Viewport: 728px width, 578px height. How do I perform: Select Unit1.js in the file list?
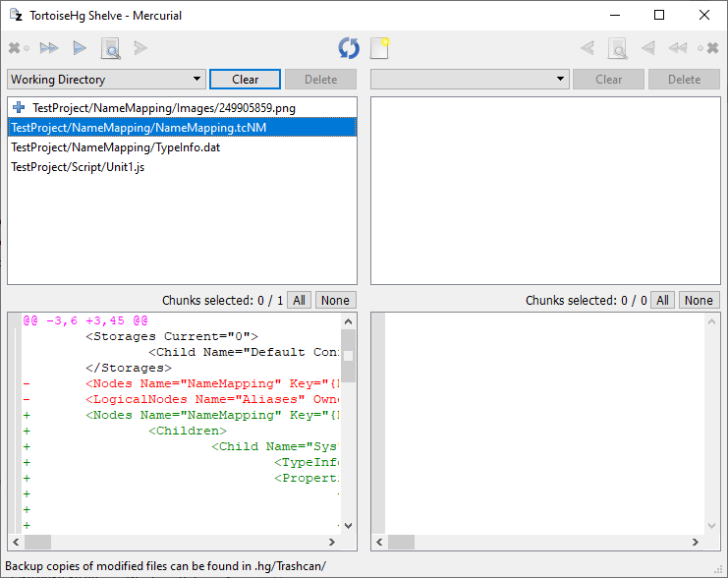pos(78,167)
